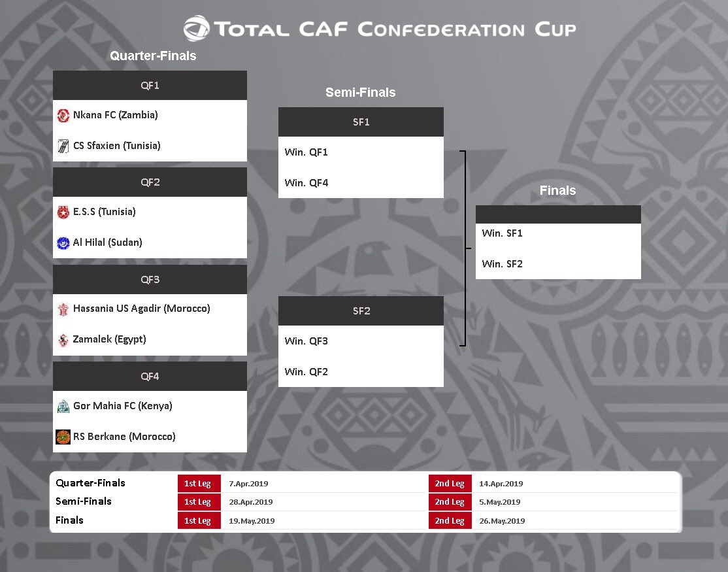Click the Gor Mahia FC logo
Screen dimensions: 728x572
point(63,406)
